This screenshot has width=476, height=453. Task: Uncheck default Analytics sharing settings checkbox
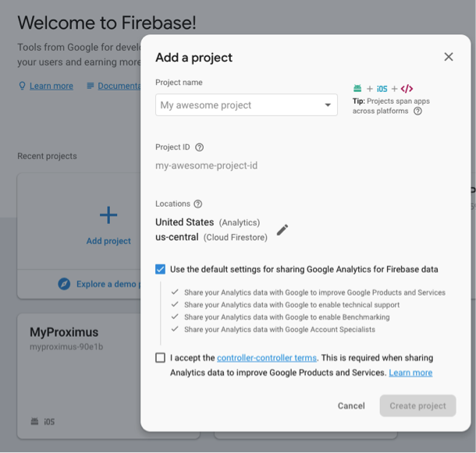160,269
